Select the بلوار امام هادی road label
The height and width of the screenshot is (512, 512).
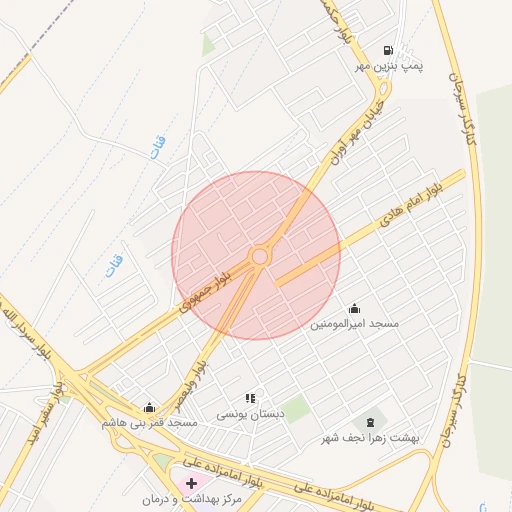(x=412, y=205)
